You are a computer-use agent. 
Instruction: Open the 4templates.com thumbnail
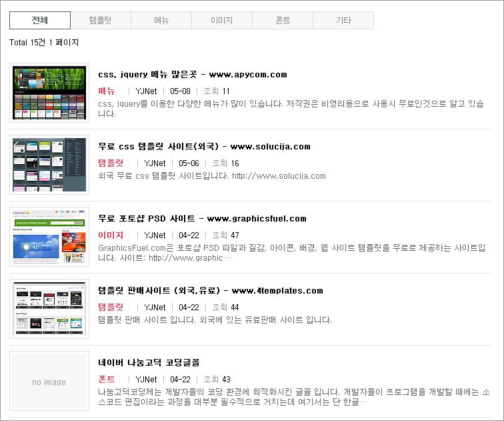[49, 309]
